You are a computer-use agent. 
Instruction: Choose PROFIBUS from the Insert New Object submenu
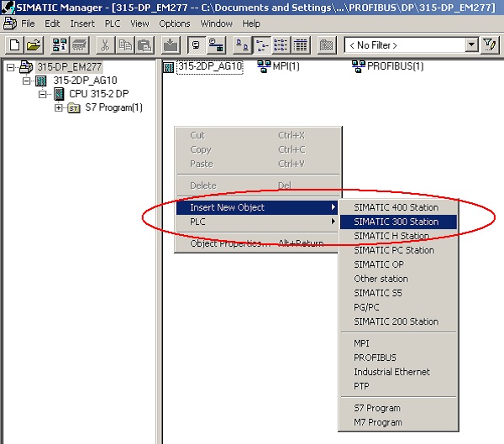[375, 358]
